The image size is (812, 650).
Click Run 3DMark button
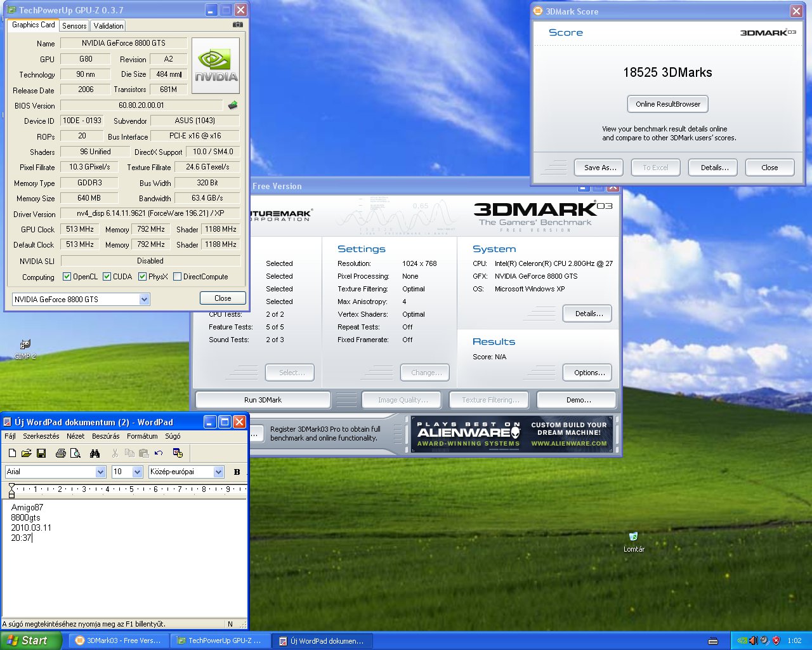[x=263, y=400]
